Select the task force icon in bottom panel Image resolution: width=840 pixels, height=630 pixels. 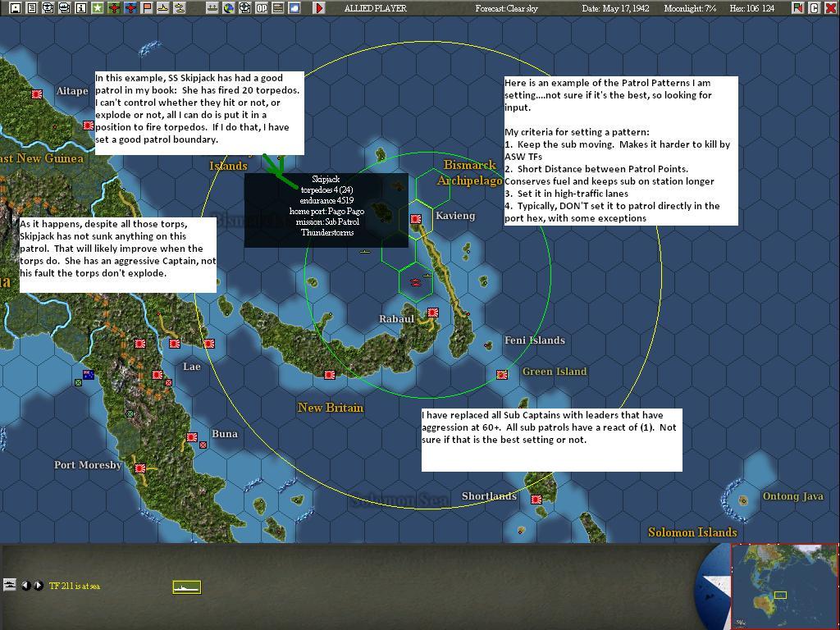[x=10, y=585]
